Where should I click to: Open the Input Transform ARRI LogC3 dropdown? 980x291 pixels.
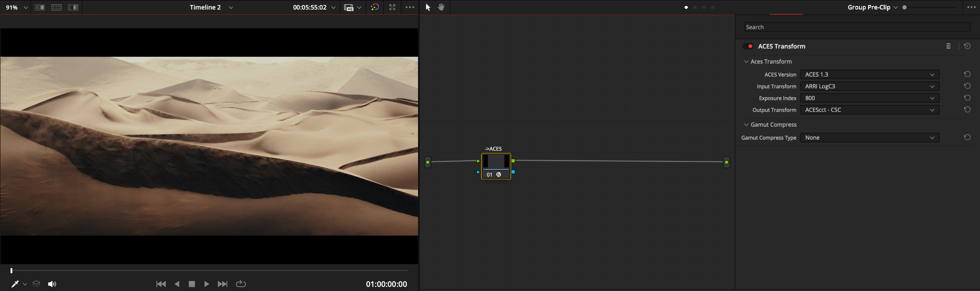869,86
